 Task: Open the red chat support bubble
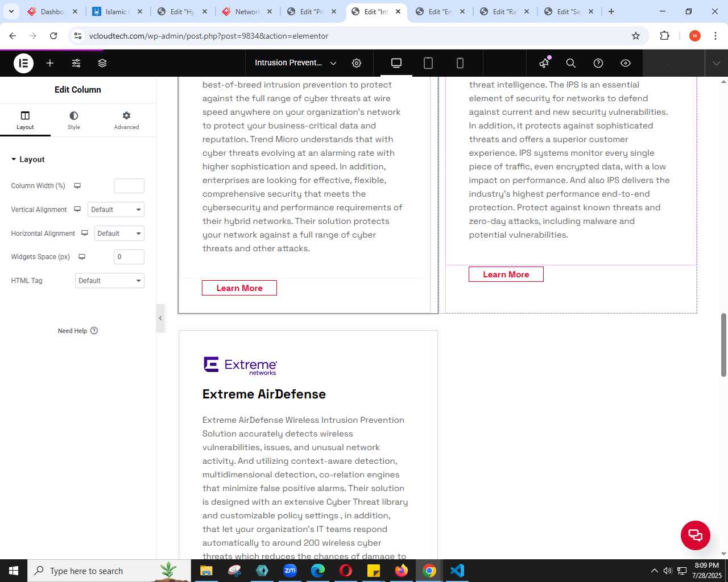click(696, 535)
